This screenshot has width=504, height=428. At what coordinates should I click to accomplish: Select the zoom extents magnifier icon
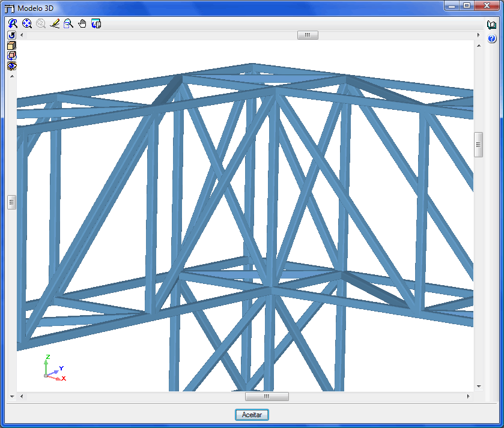(26, 23)
